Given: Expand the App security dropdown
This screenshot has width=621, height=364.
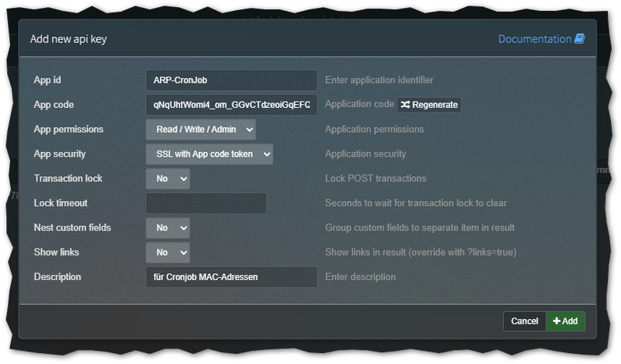Looking at the screenshot, I should (x=209, y=154).
